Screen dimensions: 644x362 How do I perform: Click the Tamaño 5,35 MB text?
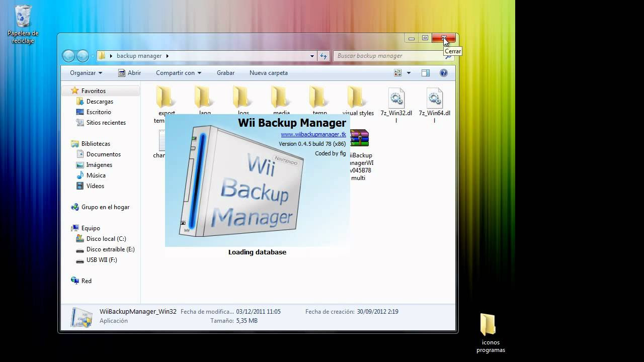(x=247, y=321)
